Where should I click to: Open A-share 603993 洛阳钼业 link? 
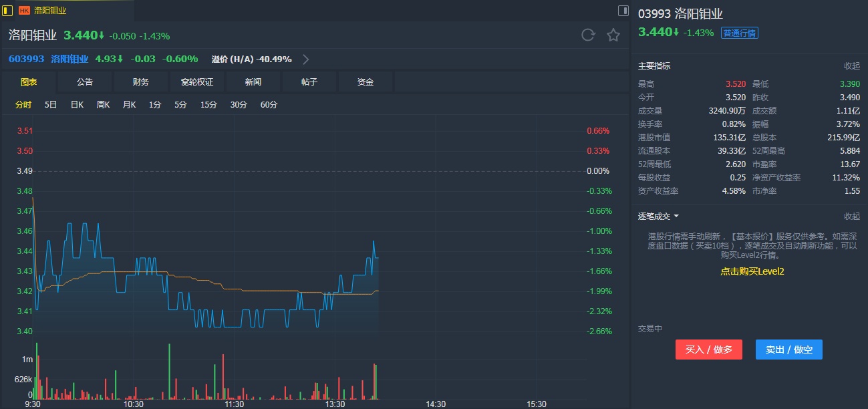pyautogui.click(x=48, y=59)
